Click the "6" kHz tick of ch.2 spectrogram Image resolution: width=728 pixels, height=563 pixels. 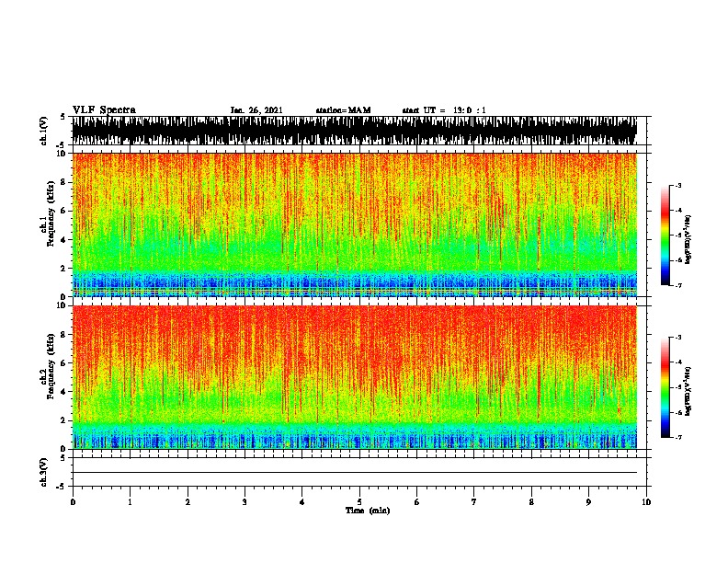pyautogui.click(x=64, y=362)
